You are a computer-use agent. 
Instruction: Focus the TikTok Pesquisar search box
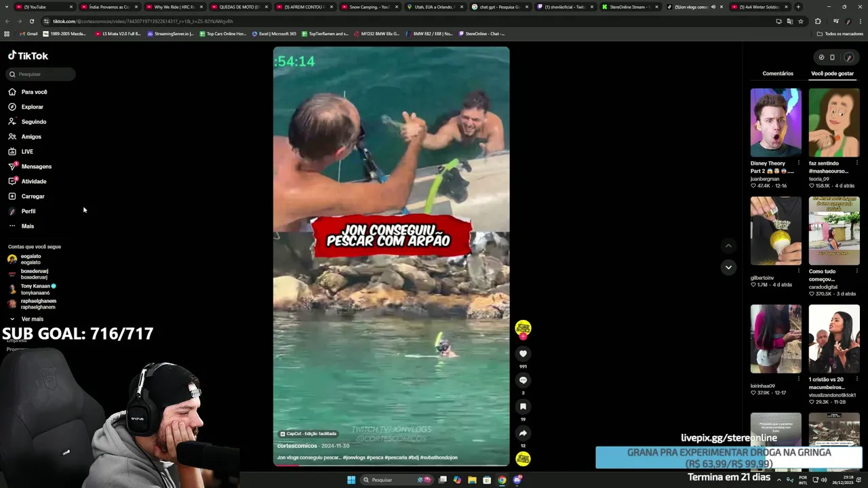pyautogui.click(x=41, y=74)
